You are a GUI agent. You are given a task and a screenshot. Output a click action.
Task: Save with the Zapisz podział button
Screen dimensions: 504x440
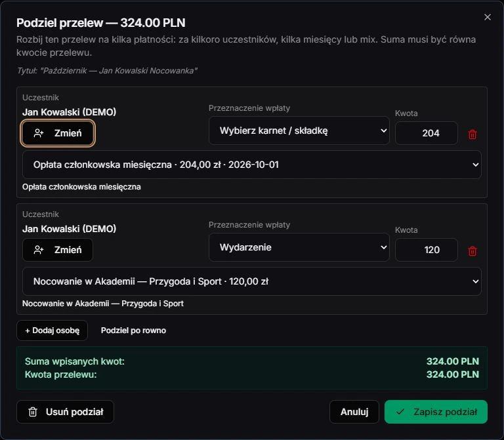click(436, 412)
